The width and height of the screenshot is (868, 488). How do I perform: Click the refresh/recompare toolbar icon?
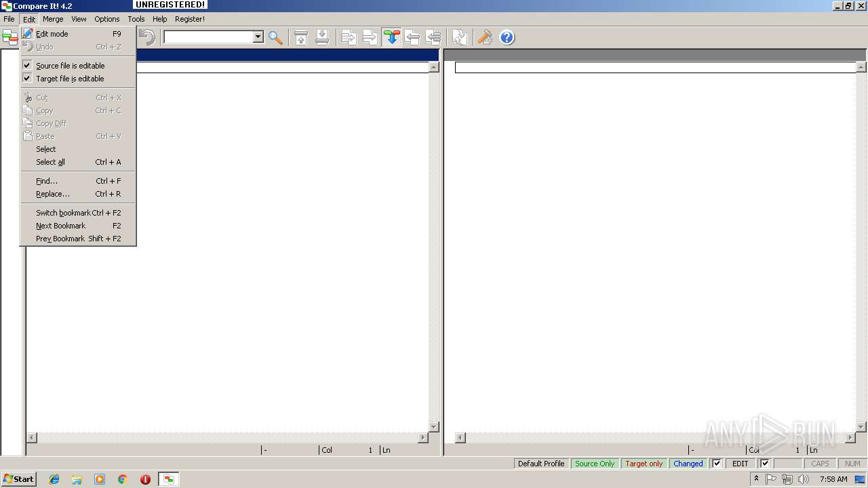(460, 37)
